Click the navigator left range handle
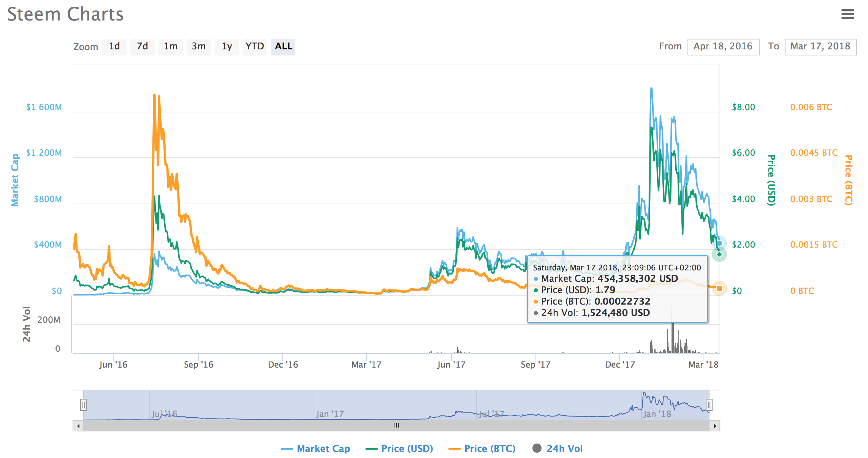 (x=84, y=405)
